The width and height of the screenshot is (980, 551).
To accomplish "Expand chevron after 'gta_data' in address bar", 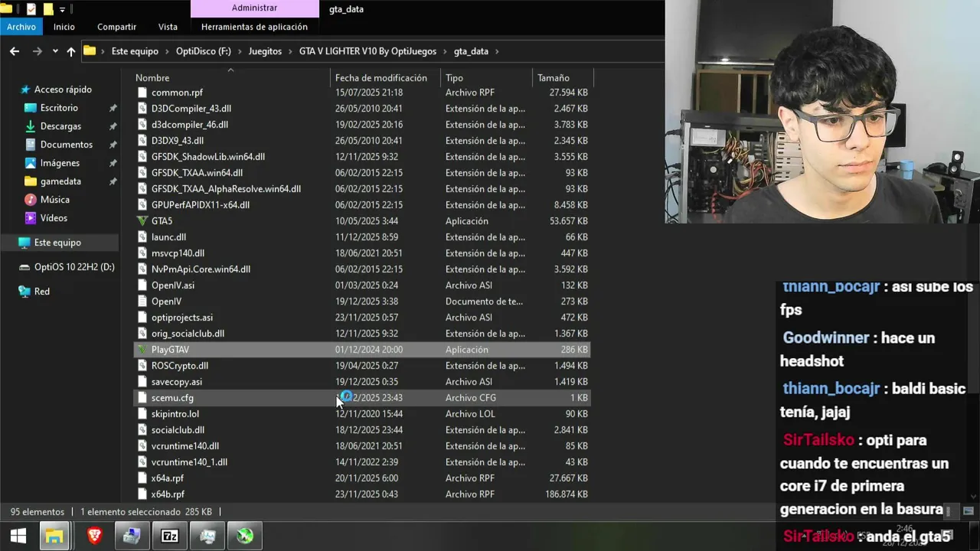I will [x=496, y=51].
